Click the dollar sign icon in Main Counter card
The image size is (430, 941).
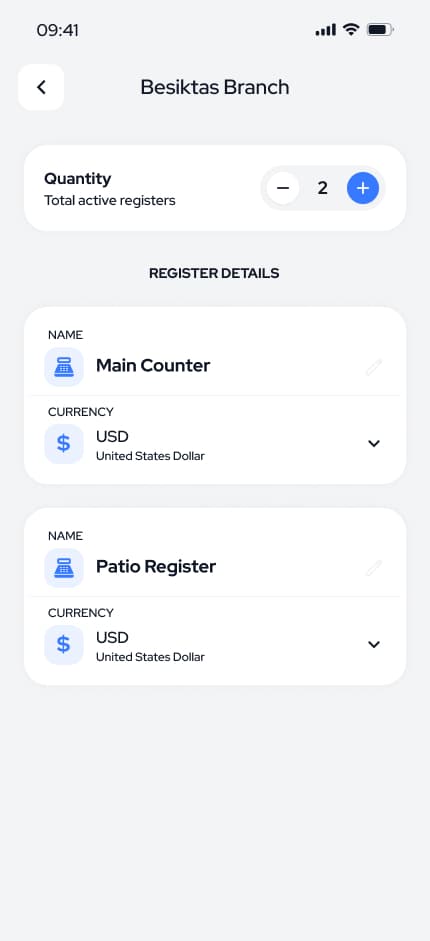click(64, 444)
